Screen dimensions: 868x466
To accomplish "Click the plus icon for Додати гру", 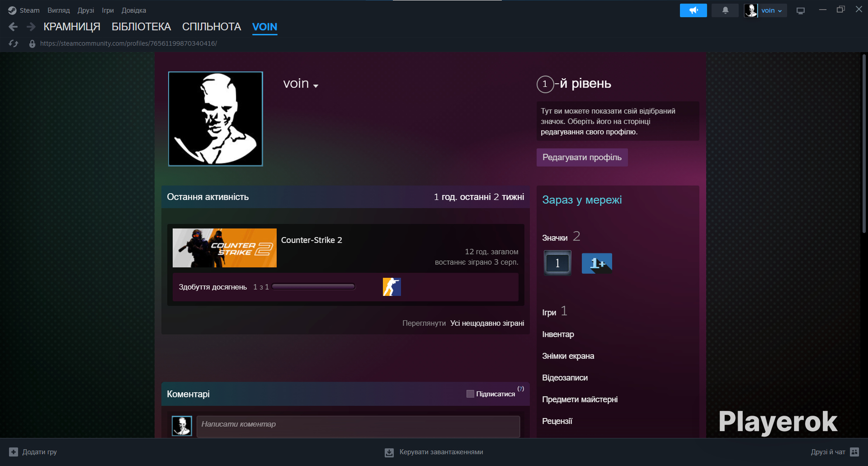I will [14, 452].
